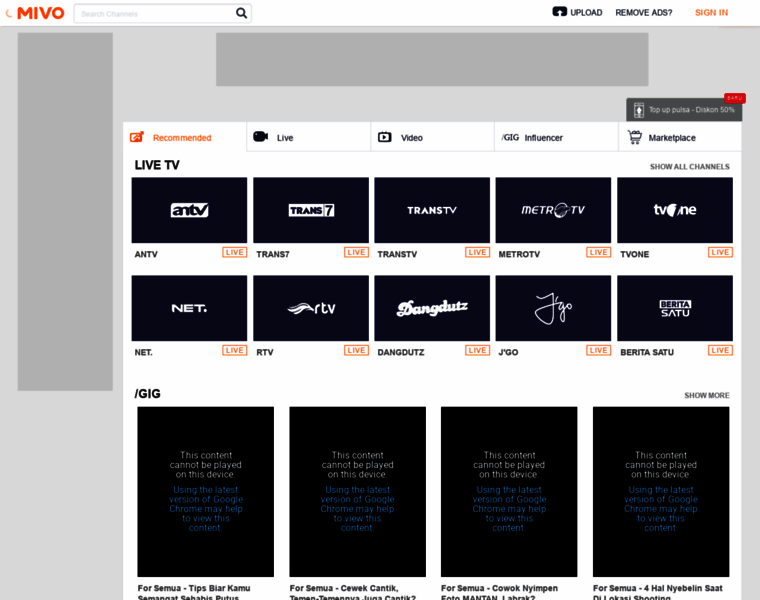Click the LIVE badge next to TRANS7
760x600 pixels.
(x=356, y=253)
